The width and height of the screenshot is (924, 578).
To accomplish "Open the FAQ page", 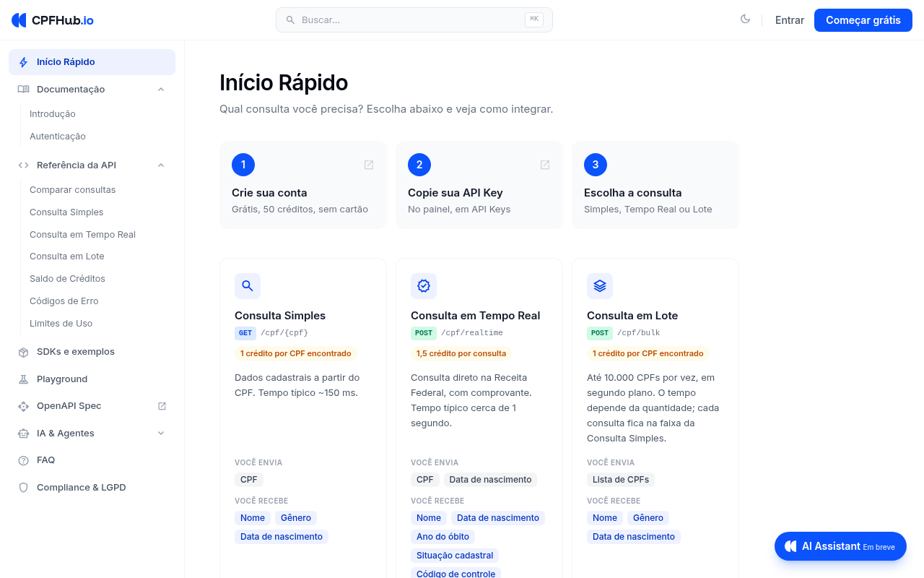I will (46, 460).
